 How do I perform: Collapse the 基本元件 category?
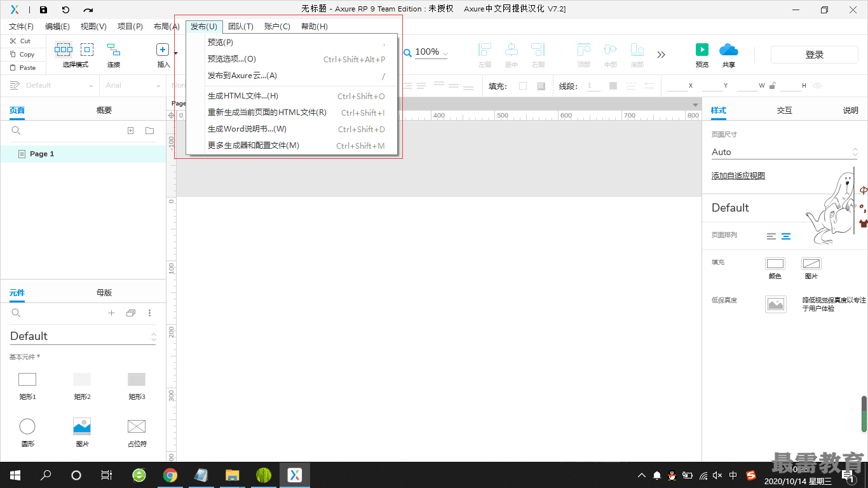25,357
